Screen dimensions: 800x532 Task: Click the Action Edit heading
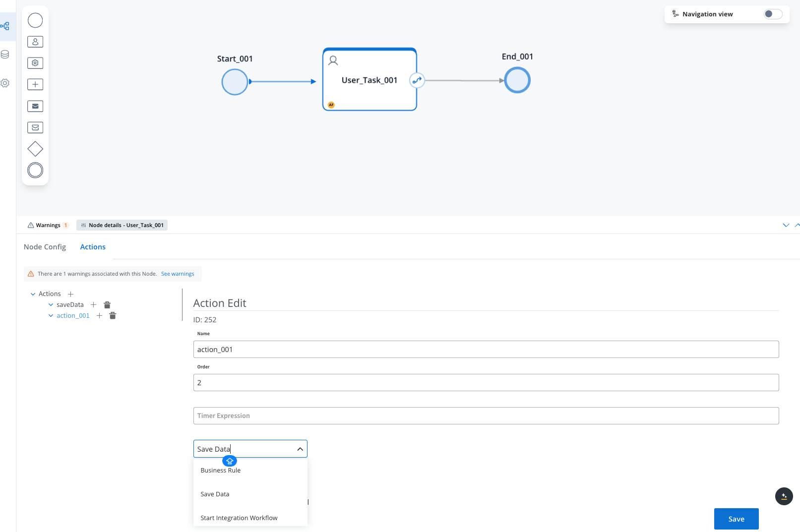point(220,303)
